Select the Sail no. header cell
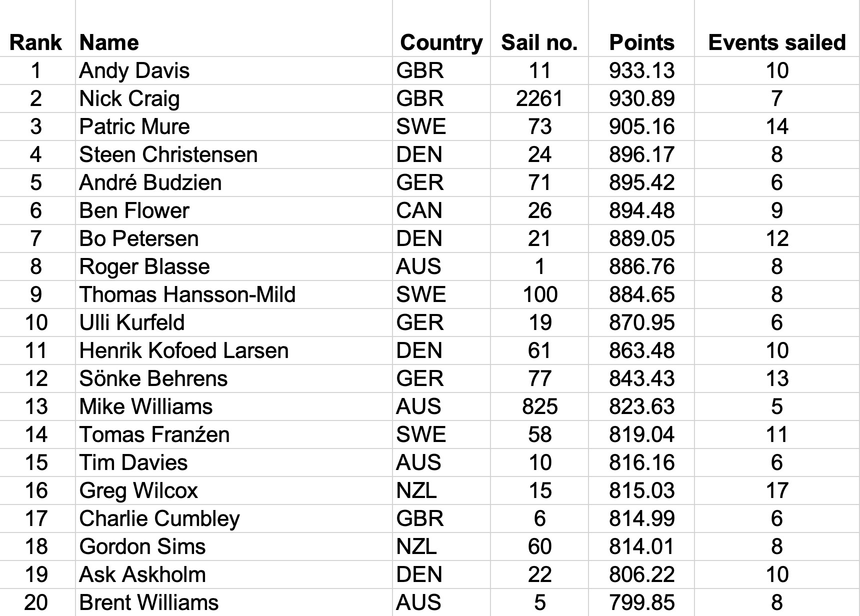The height and width of the screenshot is (616, 860). 539,42
